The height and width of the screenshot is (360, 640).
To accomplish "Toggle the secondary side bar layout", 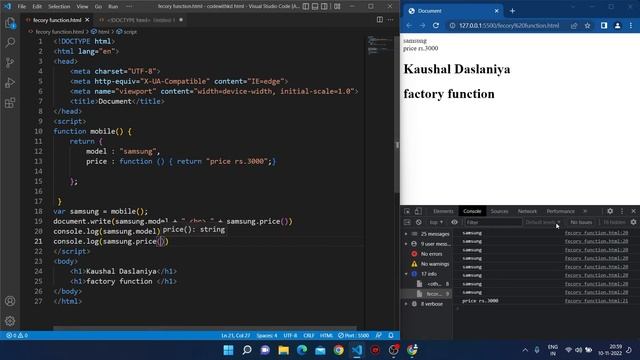I will (x=324, y=7).
